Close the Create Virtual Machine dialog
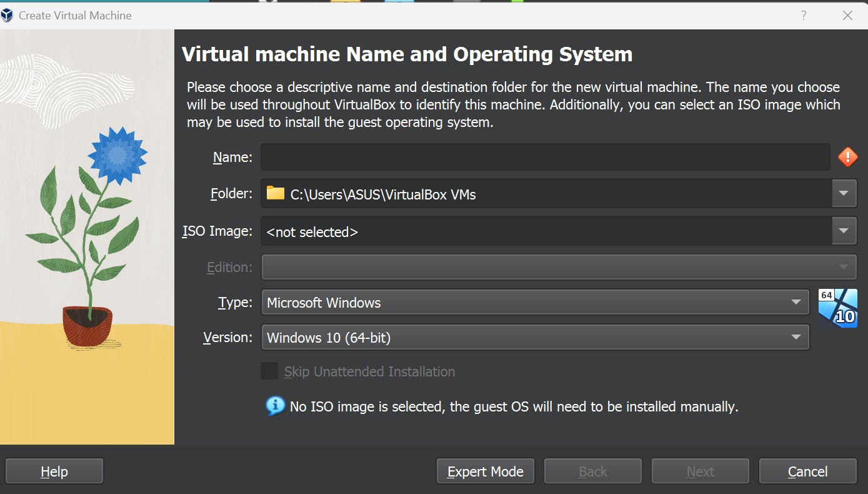Image resolution: width=868 pixels, height=494 pixels. tap(848, 16)
